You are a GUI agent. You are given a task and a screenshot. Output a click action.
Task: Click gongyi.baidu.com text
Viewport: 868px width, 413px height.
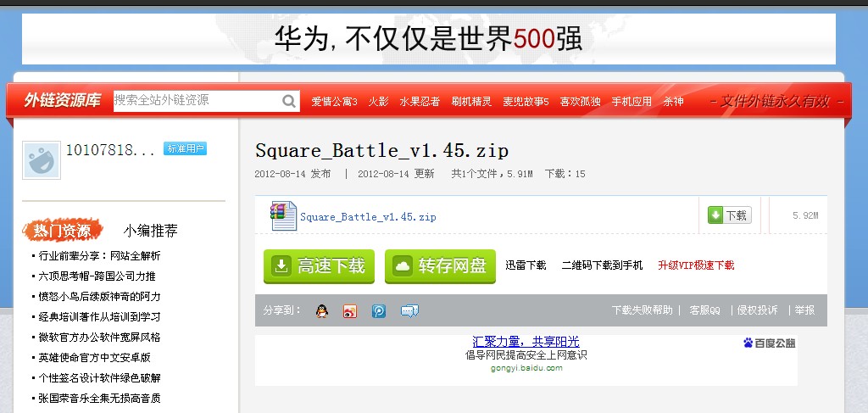click(x=526, y=368)
